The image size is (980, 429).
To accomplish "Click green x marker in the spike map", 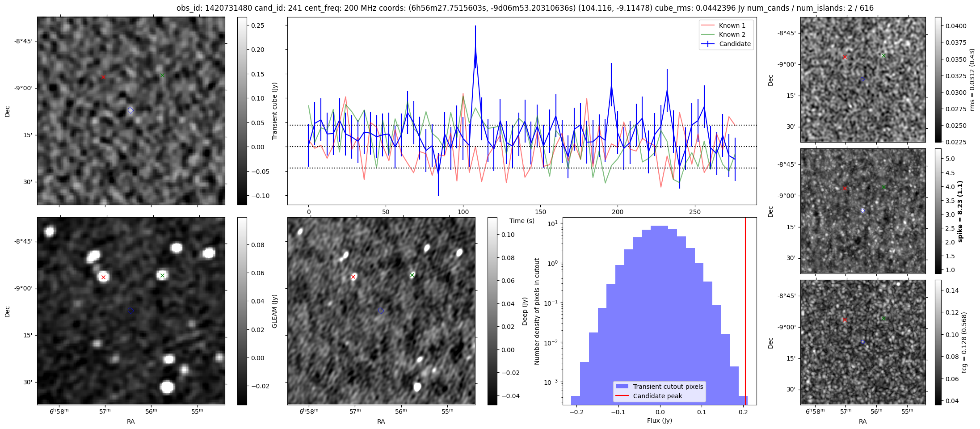I will tap(883, 187).
